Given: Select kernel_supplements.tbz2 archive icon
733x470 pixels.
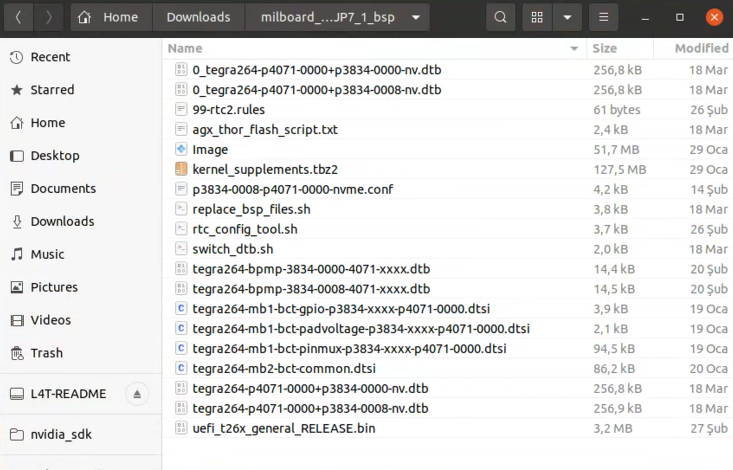Looking at the screenshot, I should tap(181, 169).
